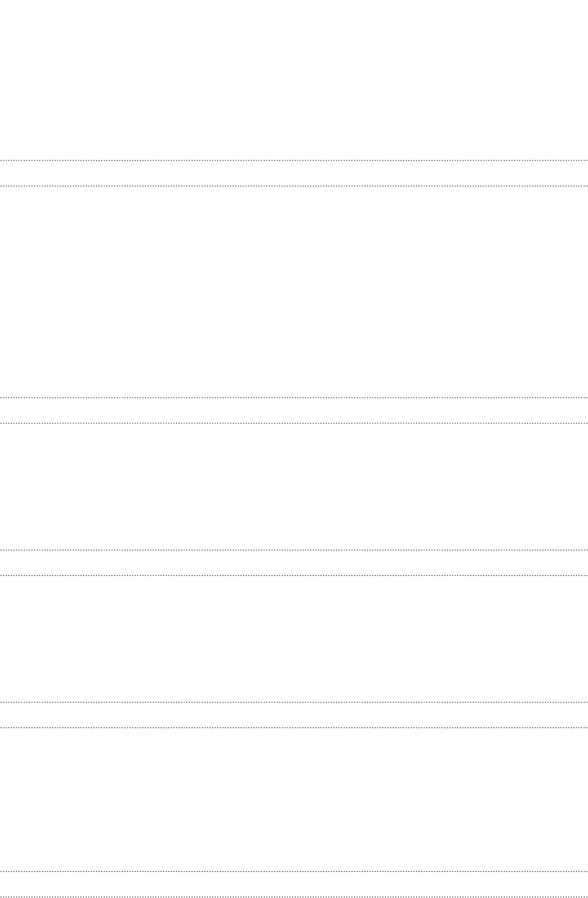This screenshot has height=898, width=588.
Task: Select the blank area above the first dotted divider
Action: (294, 80)
